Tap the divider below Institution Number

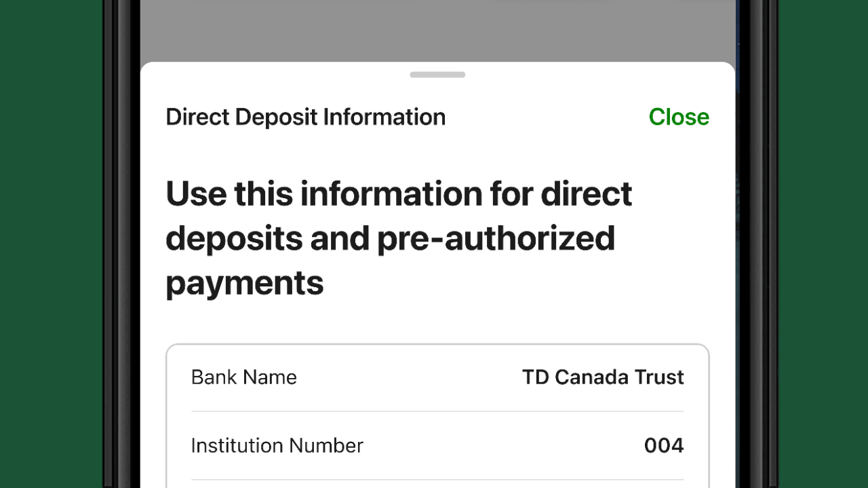437,479
